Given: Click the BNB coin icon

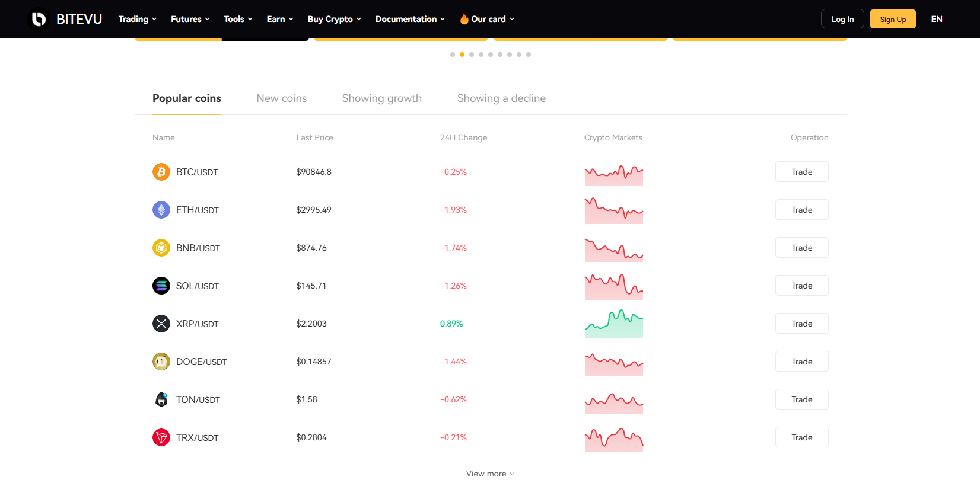Looking at the screenshot, I should [161, 248].
